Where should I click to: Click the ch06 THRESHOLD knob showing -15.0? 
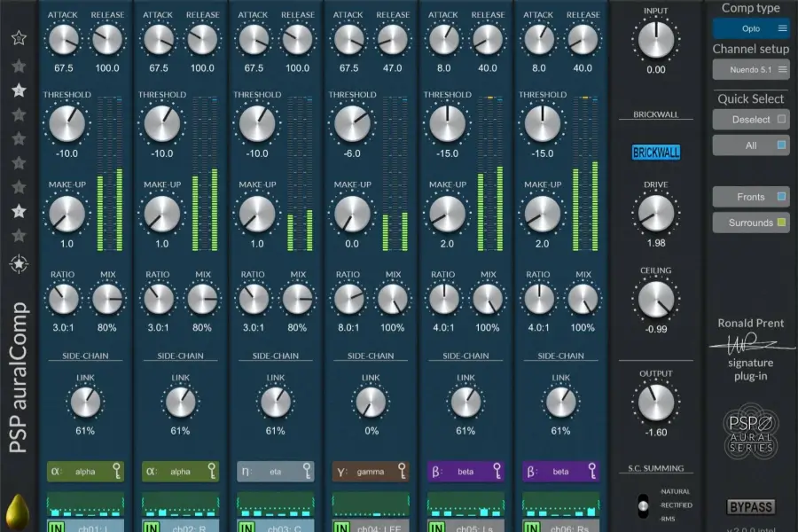[543, 123]
